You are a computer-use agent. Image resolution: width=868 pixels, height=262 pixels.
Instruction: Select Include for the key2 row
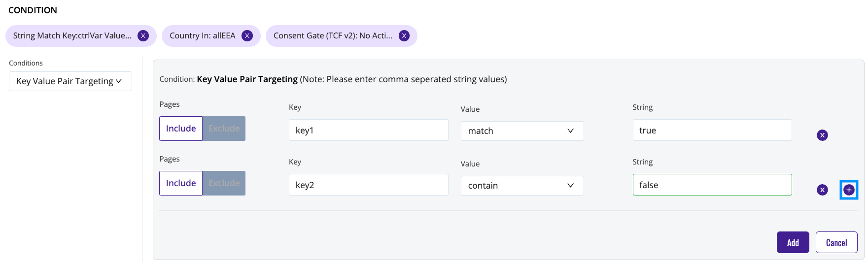pyautogui.click(x=181, y=183)
